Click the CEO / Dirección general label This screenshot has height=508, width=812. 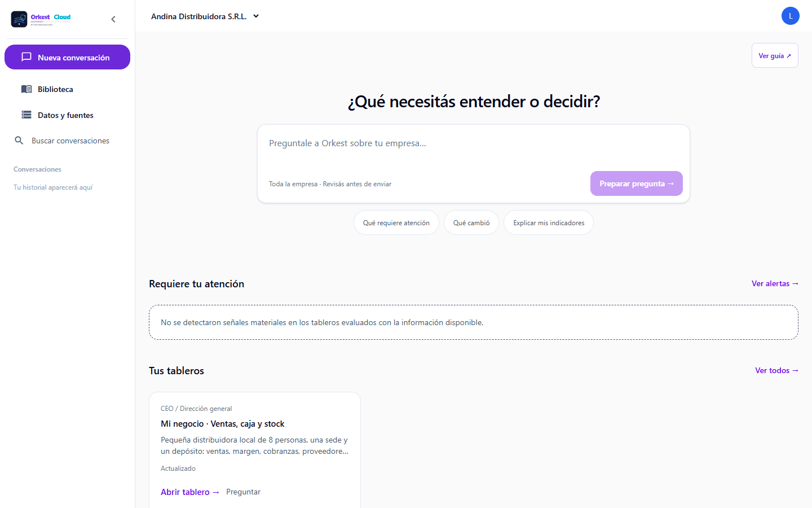(x=196, y=409)
